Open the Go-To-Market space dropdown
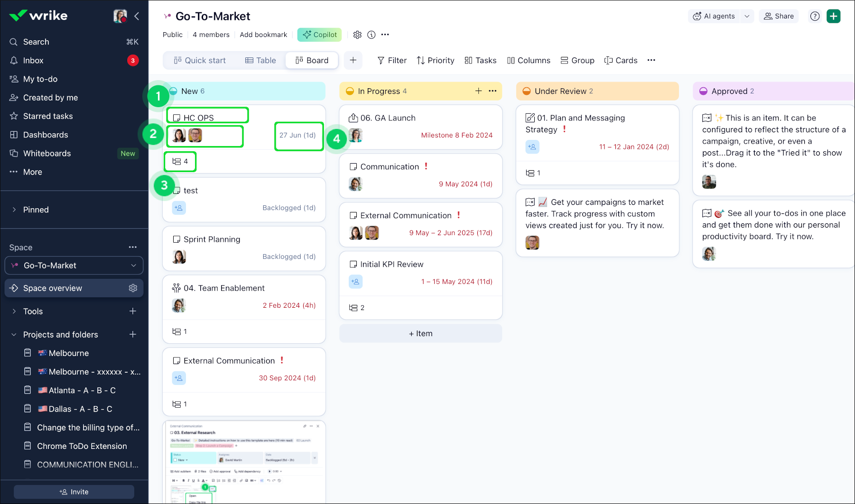 tap(74, 266)
